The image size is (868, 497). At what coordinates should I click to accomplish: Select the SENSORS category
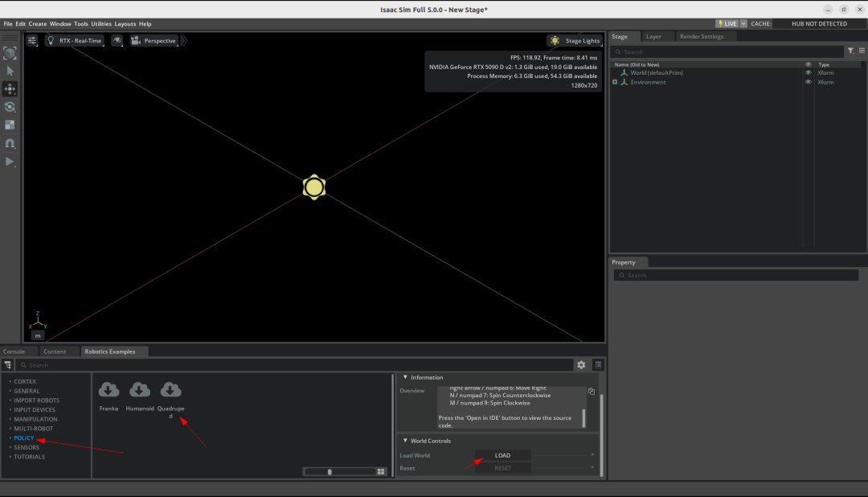pos(27,448)
